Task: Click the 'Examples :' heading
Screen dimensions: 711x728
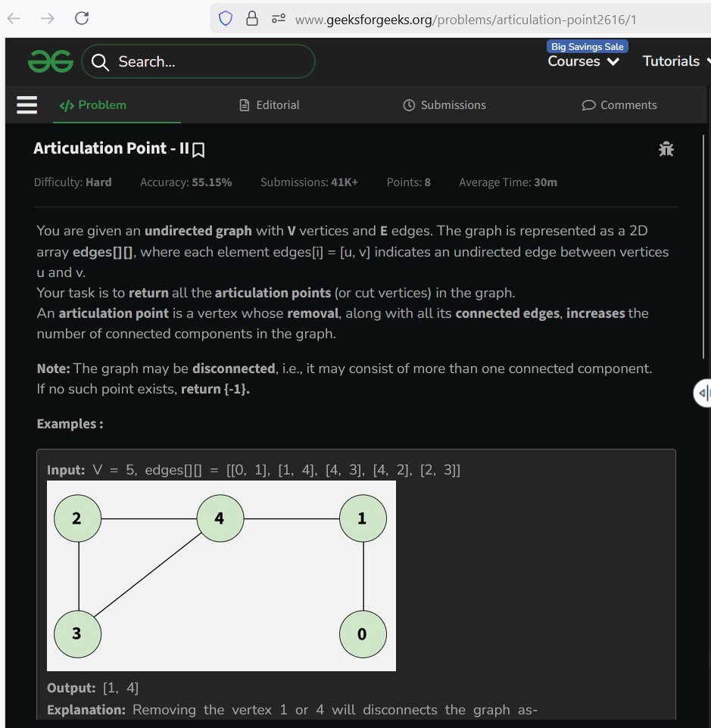Action: point(70,424)
